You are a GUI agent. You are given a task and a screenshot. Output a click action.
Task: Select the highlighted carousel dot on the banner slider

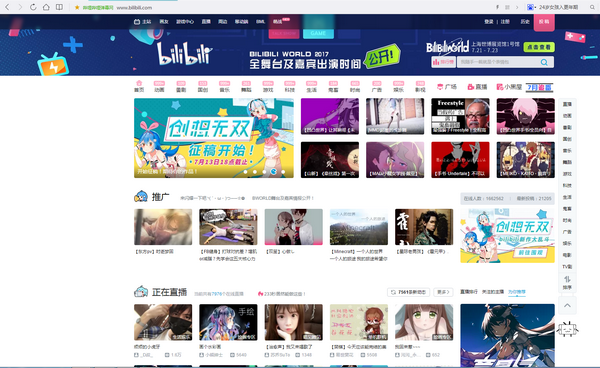(274, 172)
